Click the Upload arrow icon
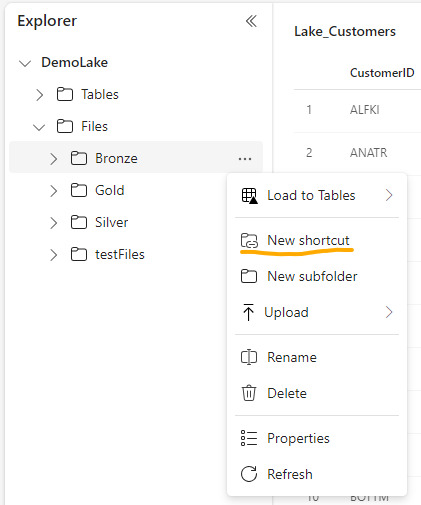421x505 pixels. point(248,312)
